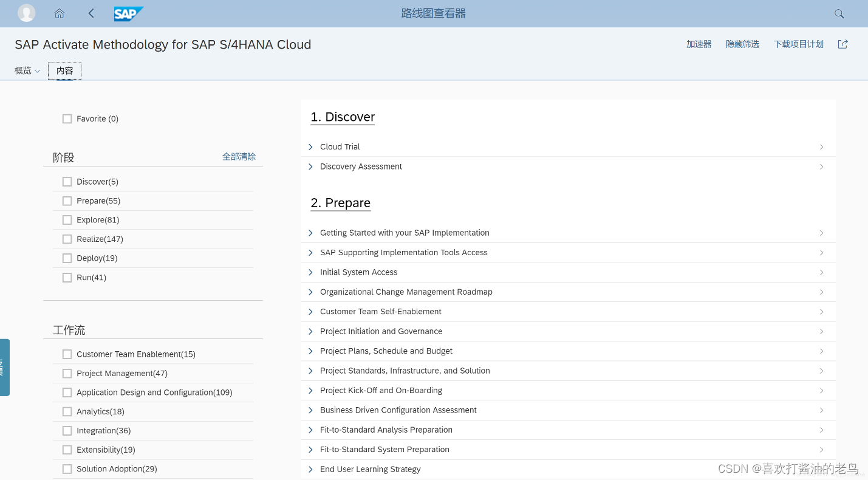Check the Run(41) phase filter
Screen dimensions: 868x480
[x=67, y=278]
